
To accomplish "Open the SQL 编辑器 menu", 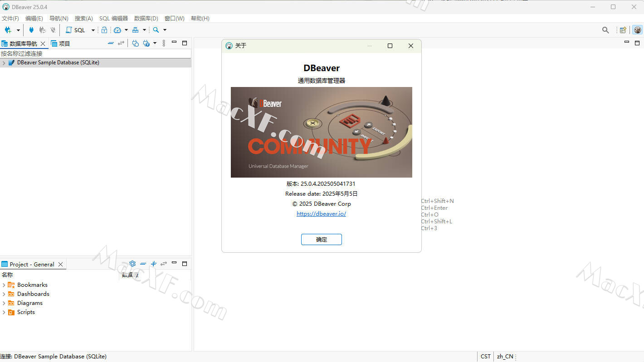I will pos(113,19).
